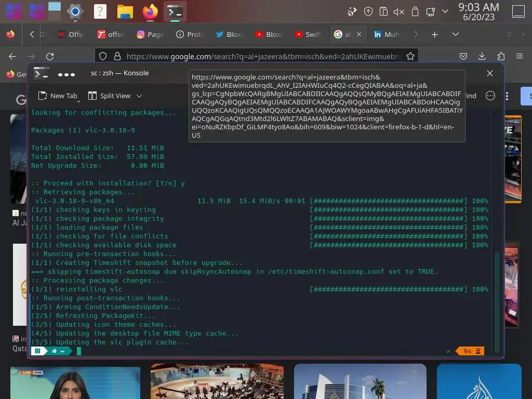
Task: Switch to the Twitter 'Blox' tab
Action: 229,34
